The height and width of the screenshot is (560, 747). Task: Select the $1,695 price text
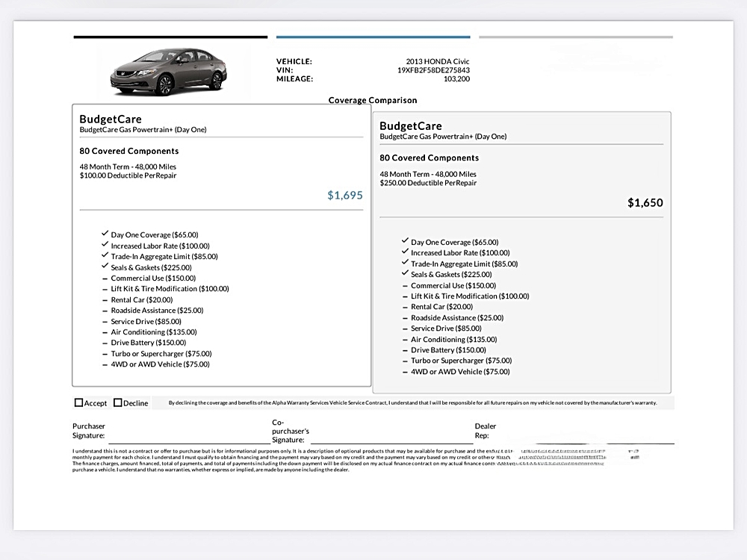pyautogui.click(x=345, y=195)
